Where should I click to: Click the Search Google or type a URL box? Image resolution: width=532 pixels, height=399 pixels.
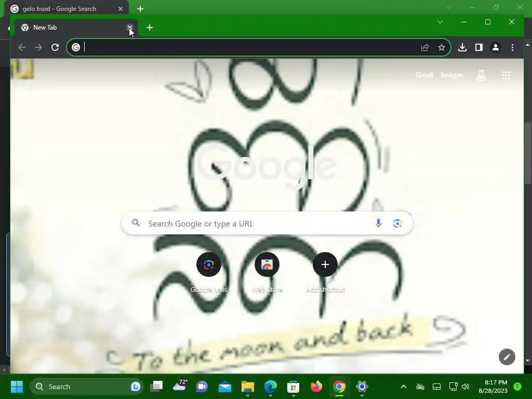coord(267,223)
